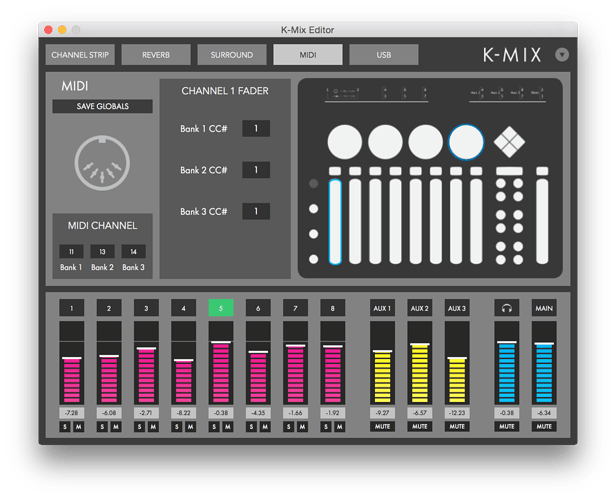Screen dimensions: 616x500
Task: Select the first rotary knob on the K-Mix diagram
Action: pyautogui.click(x=345, y=142)
